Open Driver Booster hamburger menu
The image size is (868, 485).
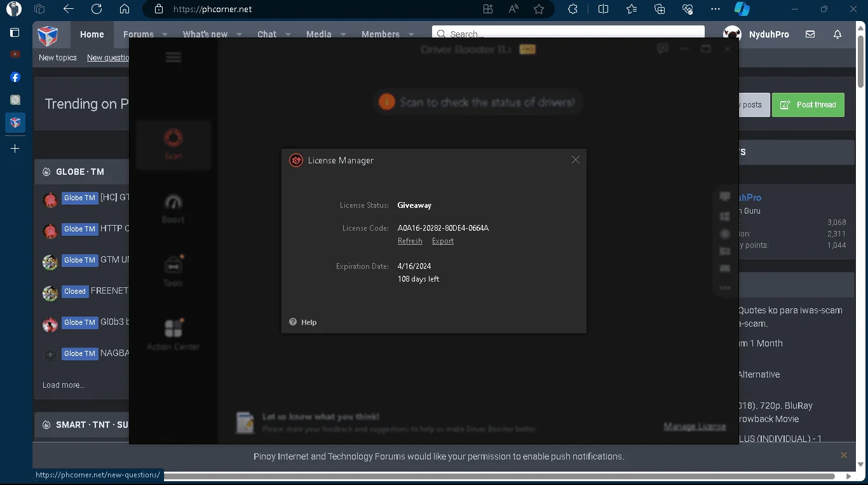173,57
